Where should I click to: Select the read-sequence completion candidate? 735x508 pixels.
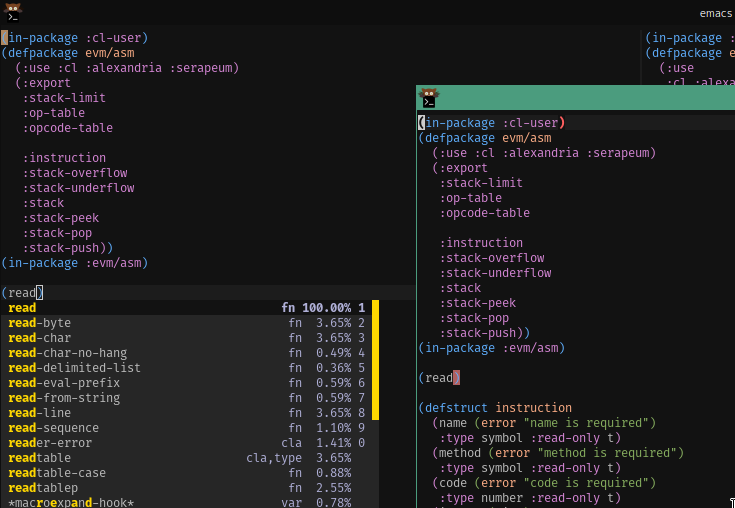pos(54,428)
